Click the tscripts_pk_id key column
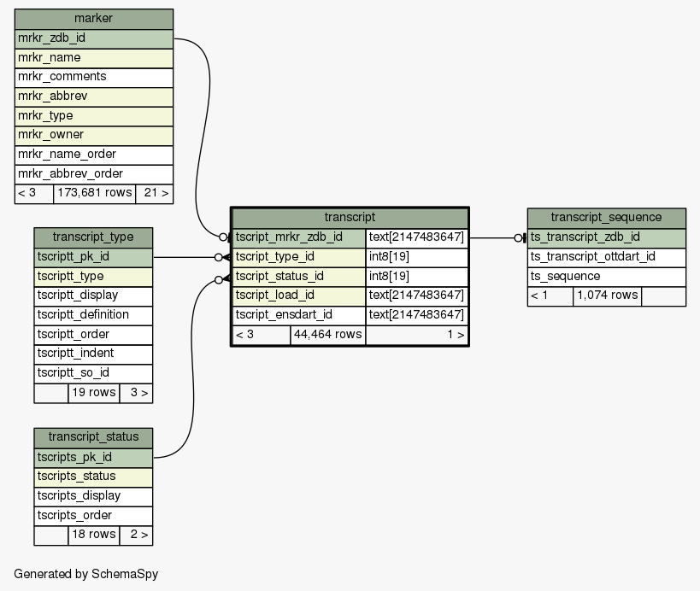 coord(93,457)
